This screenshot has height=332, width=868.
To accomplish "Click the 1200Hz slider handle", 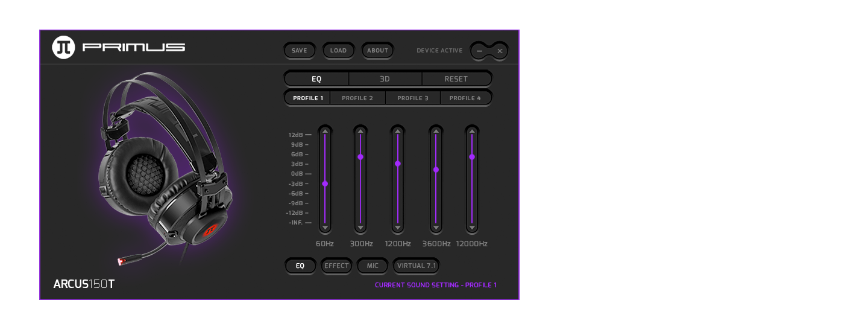I will click(x=398, y=164).
